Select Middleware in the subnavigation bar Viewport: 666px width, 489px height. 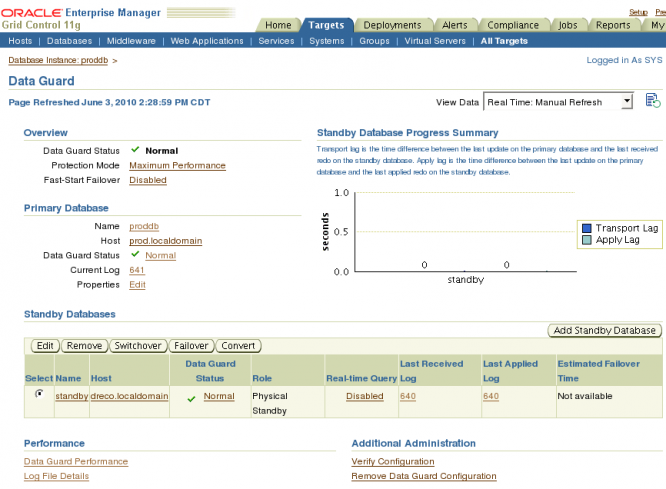131,41
